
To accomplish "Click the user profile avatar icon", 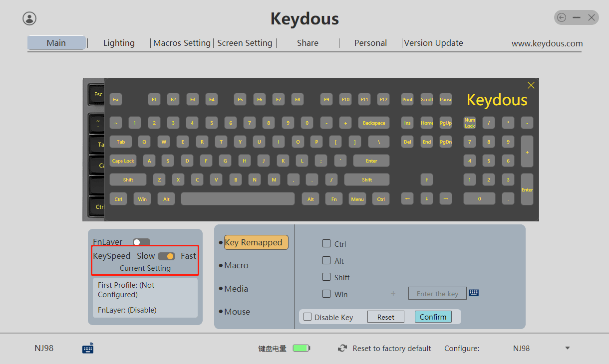I will [x=29, y=18].
